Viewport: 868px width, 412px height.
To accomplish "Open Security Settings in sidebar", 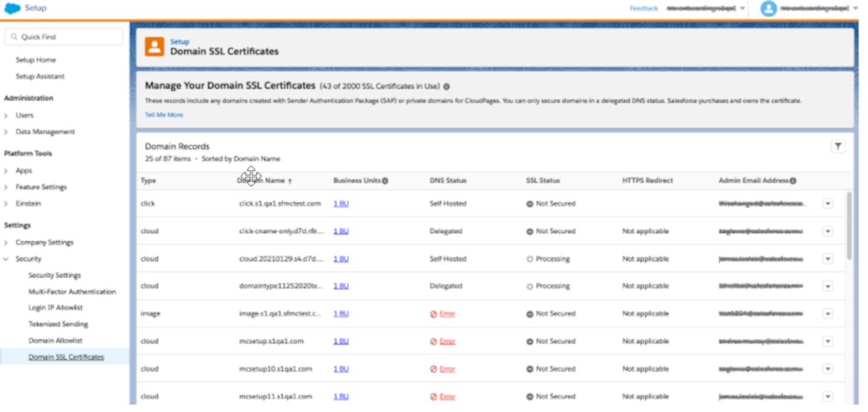I will coord(54,276).
